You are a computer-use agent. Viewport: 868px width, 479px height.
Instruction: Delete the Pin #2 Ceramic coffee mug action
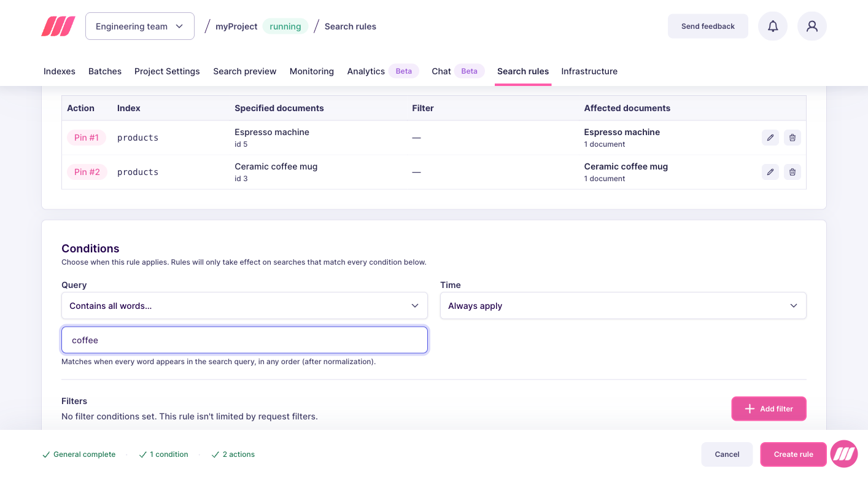pyautogui.click(x=792, y=172)
